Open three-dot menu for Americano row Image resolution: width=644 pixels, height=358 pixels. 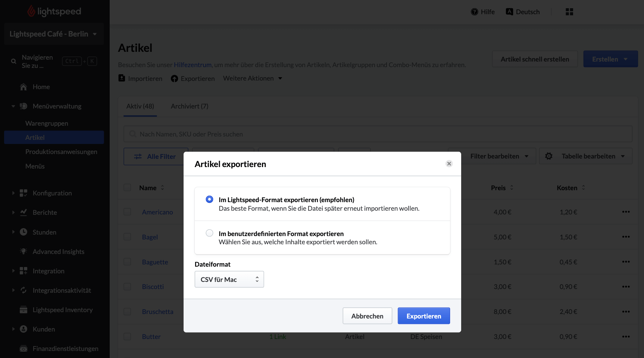[x=626, y=212]
